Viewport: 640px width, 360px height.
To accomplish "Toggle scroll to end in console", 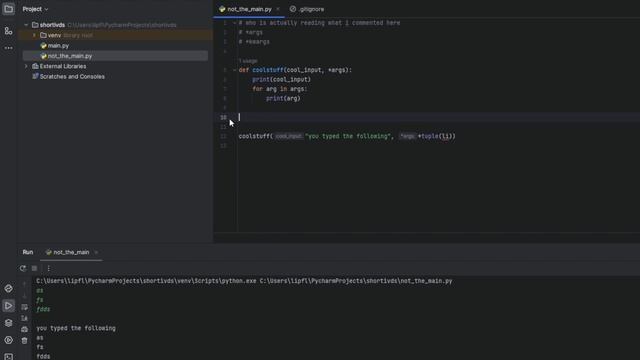I will coord(24,318).
